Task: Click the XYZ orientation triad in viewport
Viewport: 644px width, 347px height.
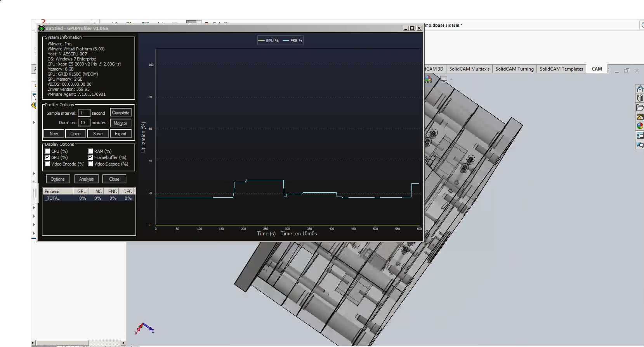Action: [144, 328]
